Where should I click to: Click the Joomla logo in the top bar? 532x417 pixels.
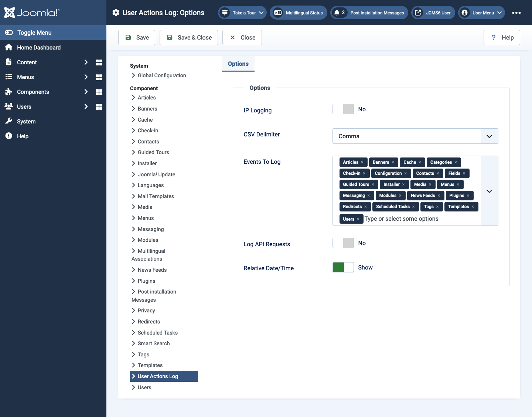coord(31,12)
